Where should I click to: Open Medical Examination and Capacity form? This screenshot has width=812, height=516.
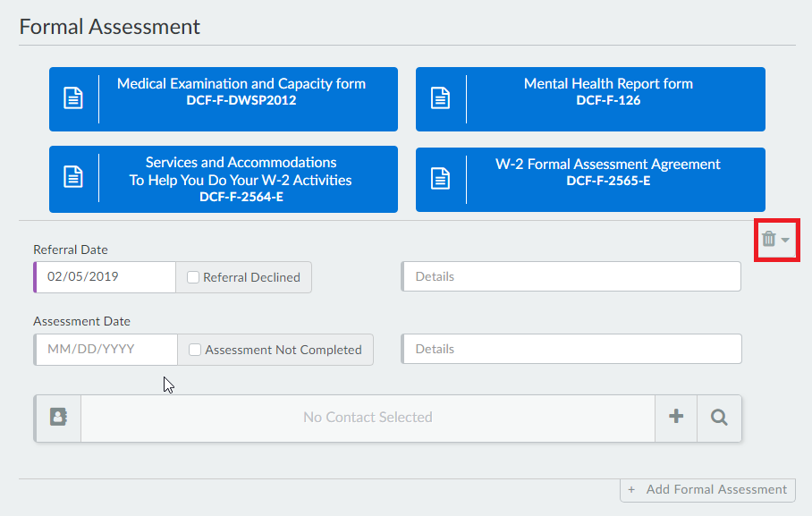241,91
